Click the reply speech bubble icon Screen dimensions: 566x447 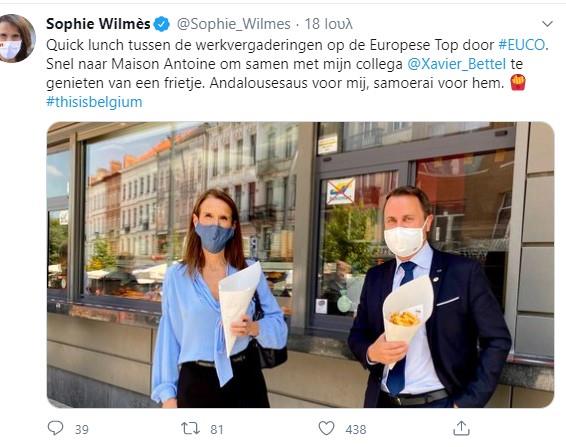click(55, 428)
